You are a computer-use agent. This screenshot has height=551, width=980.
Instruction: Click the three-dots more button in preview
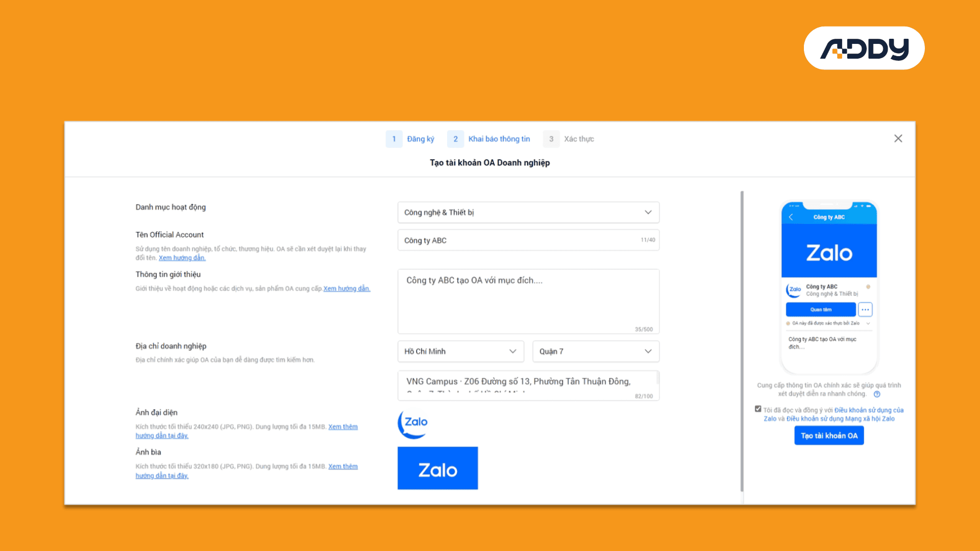pos(865,309)
